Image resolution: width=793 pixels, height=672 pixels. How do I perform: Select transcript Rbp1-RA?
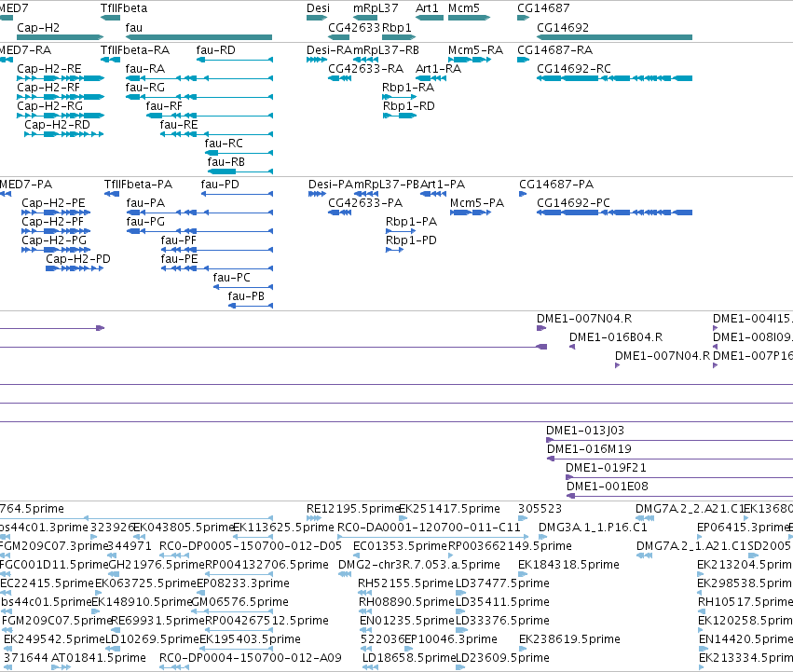tap(399, 97)
